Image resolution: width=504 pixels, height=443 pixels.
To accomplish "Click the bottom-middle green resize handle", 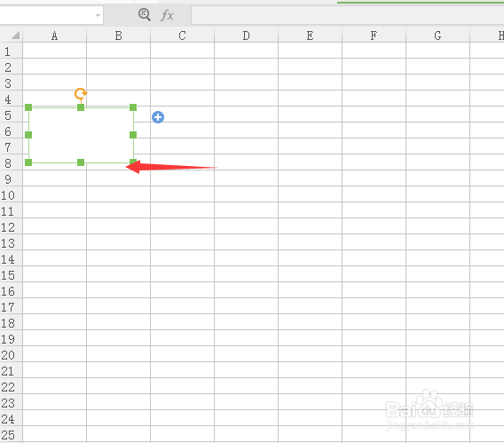I will click(81, 162).
